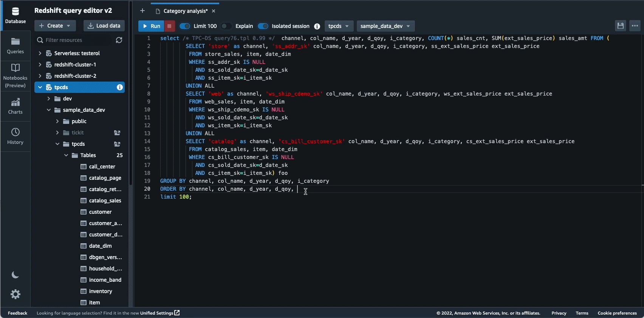Toggle the Limit 100 switch

coord(185,26)
